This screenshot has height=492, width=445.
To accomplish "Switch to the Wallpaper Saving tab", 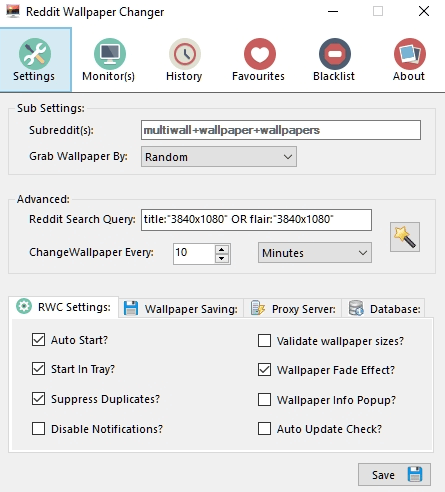I will pyautogui.click(x=181, y=309).
